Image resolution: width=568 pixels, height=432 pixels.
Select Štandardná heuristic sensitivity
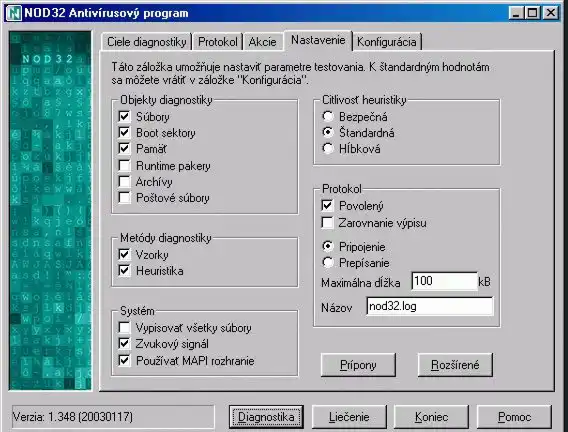(328, 133)
